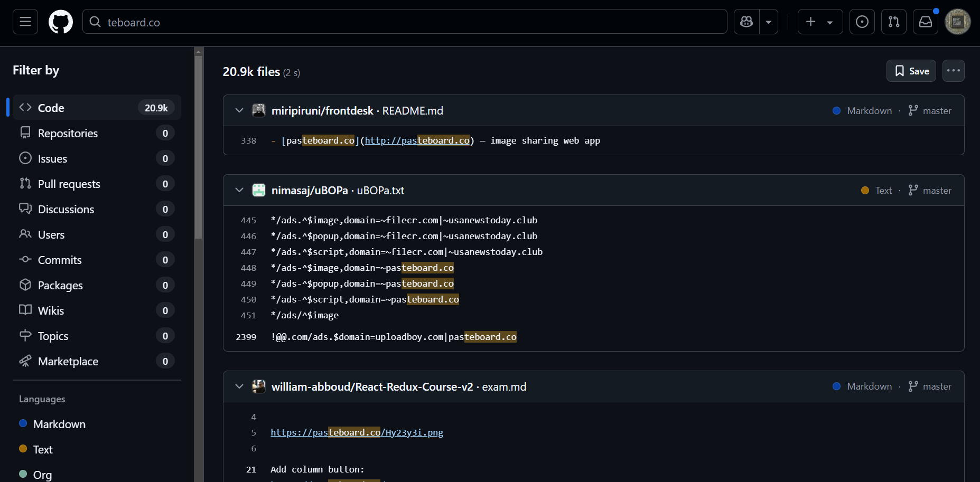Click the master branch label on uBOPa.txt result
This screenshot has height=482, width=980.
937,190
